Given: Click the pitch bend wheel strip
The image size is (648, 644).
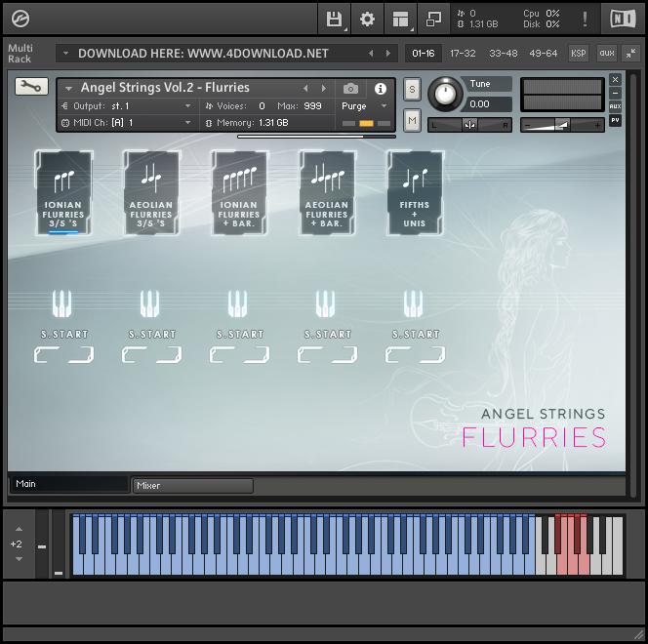Looking at the screenshot, I should point(42,543).
